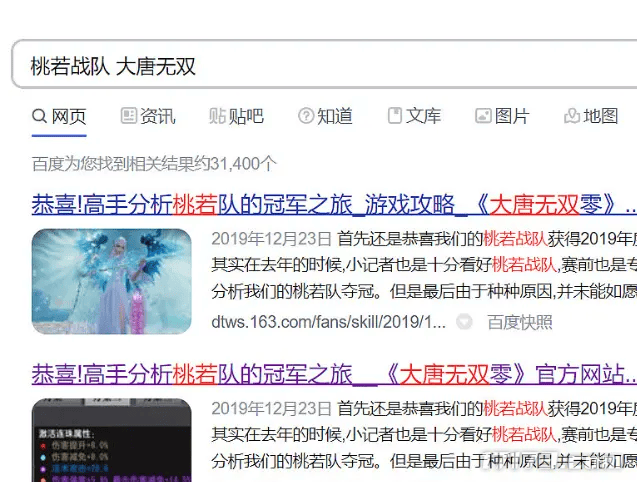This screenshot has height=482, width=637.
Task: Open first result titled 游戏攻略_《大唐无双零》
Action: pos(334,204)
